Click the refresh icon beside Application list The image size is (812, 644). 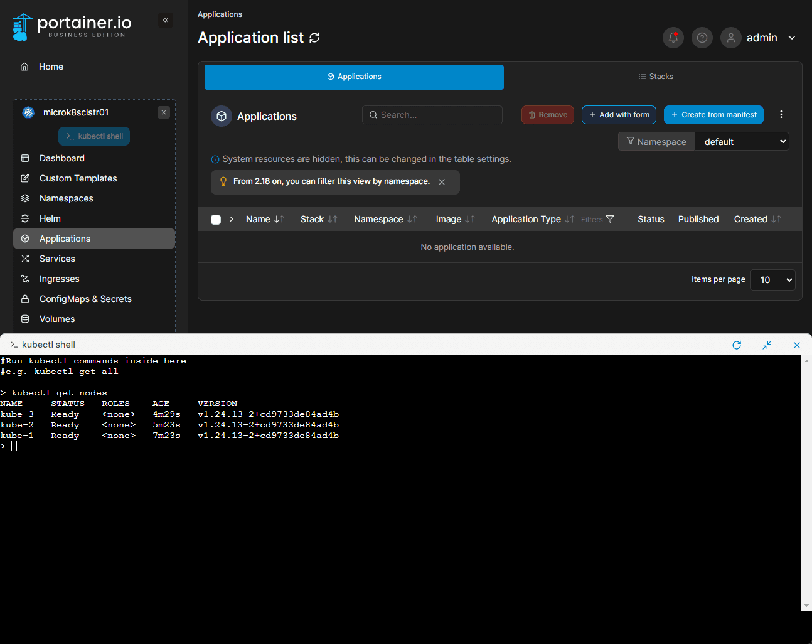(314, 38)
